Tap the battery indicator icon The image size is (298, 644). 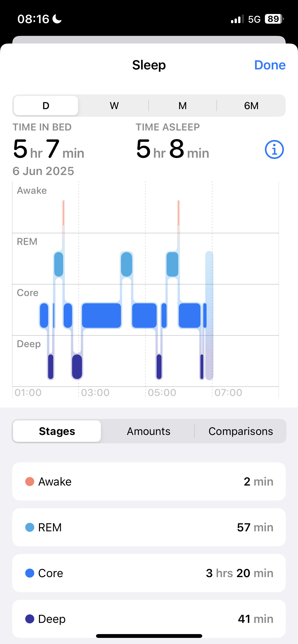tap(274, 19)
